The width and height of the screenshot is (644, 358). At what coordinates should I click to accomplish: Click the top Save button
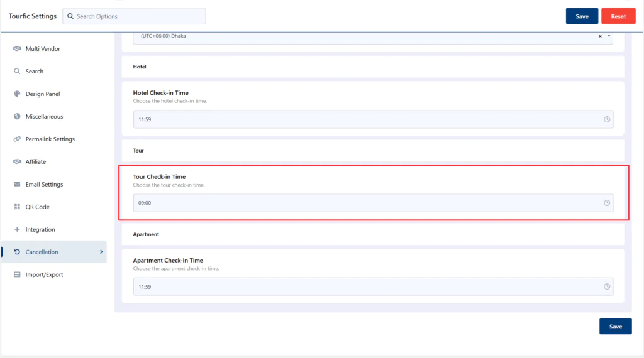pos(582,16)
